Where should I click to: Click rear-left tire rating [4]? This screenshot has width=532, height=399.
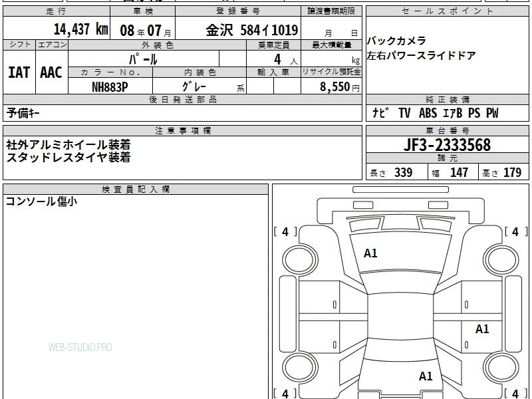[285, 394]
